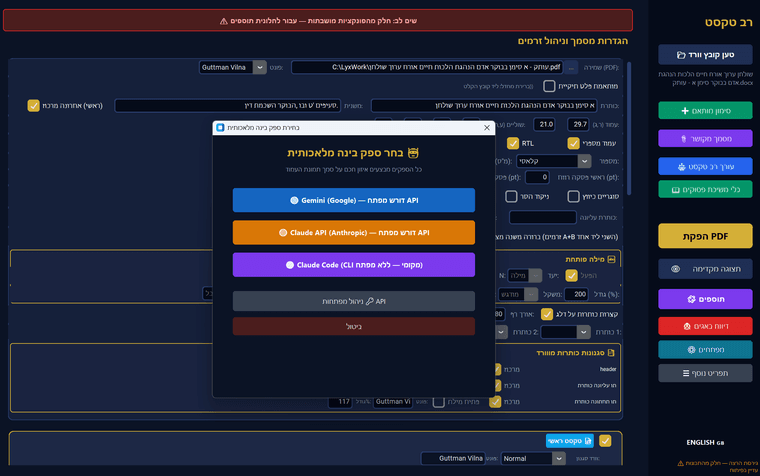This screenshot has width=760, height=476.
Task: Open API key management in the dialog
Action: click(353, 301)
